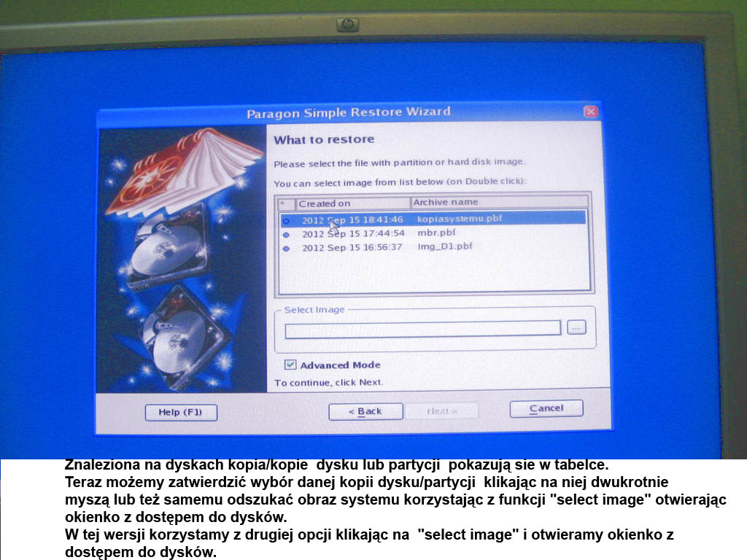This screenshot has height=560, width=747.
Task: Close the Paragon Simple Restore Wizard window
Action: (x=591, y=112)
